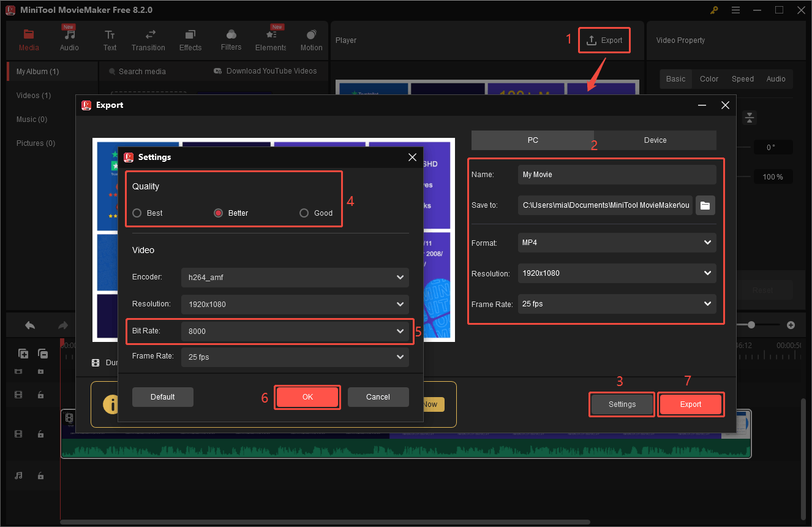Select the Color property tab
Screen dimensions: 812x527
(x=709, y=79)
